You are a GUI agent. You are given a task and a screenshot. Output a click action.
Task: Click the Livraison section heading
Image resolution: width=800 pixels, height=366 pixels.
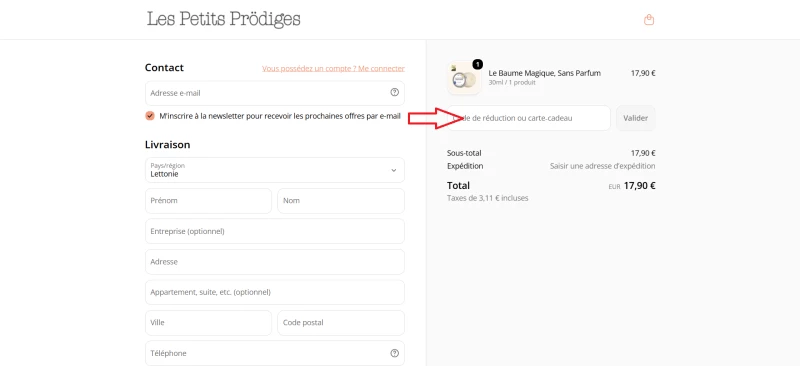tap(167, 144)
